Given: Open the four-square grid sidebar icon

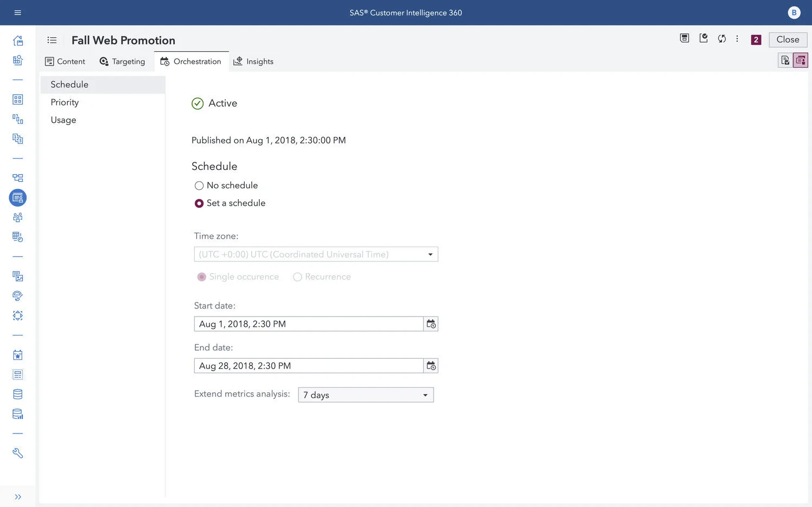Looking at the screenshot, I should [x=18, y=100].
